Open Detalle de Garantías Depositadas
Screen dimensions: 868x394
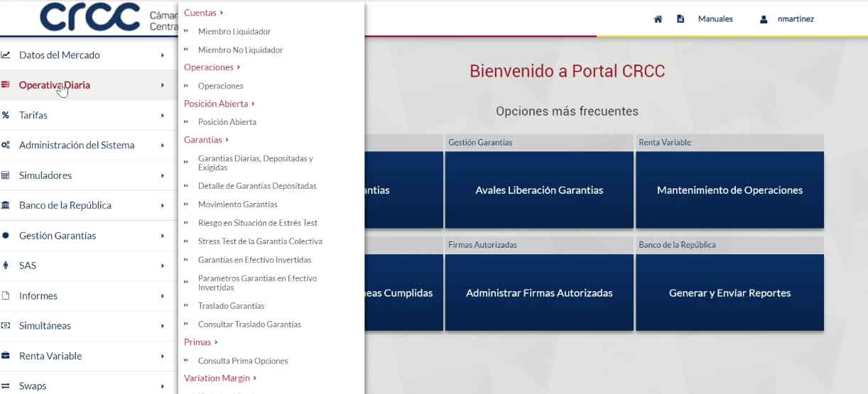tap(257, 186)
